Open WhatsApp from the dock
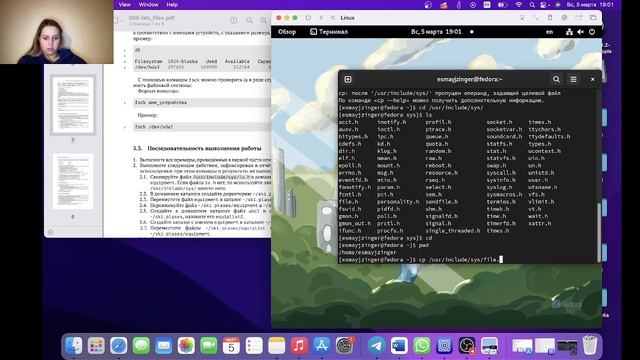640x360 pixels. tap(422, 346)
